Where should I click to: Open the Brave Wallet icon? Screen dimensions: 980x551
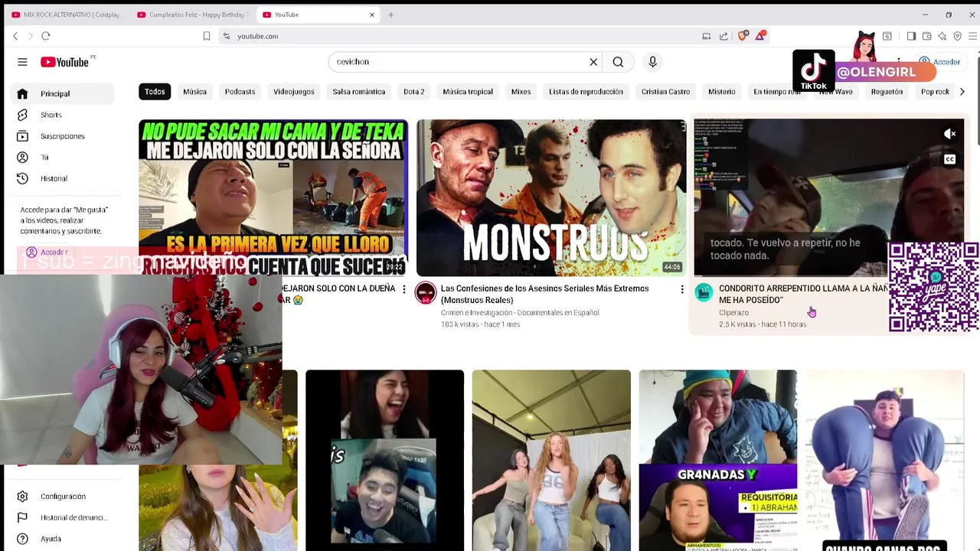(926, 36)
